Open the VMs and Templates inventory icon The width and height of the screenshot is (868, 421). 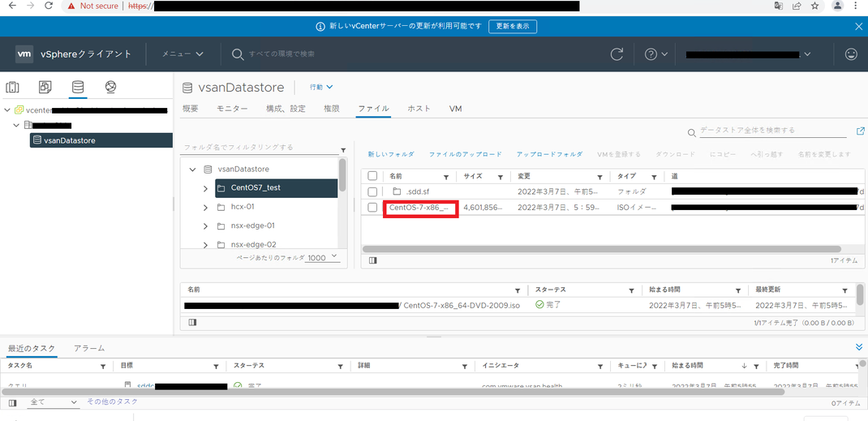45,87
